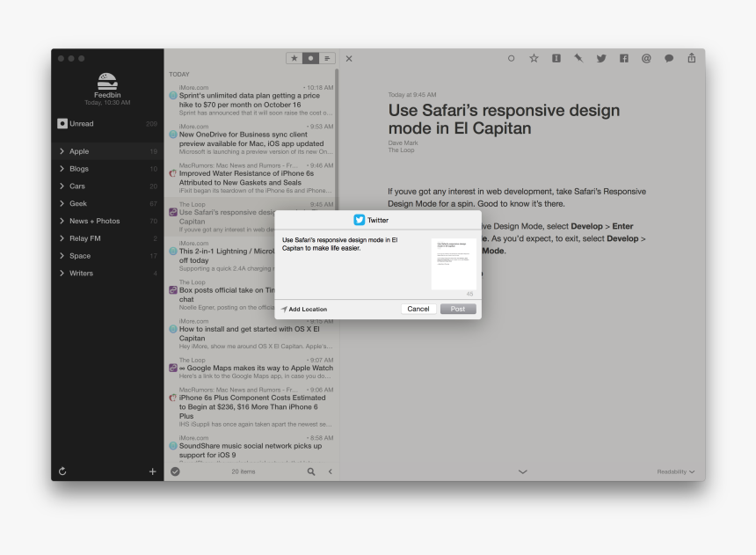Click the article title heading
This screenshot has width=756, height=555.
504,120
